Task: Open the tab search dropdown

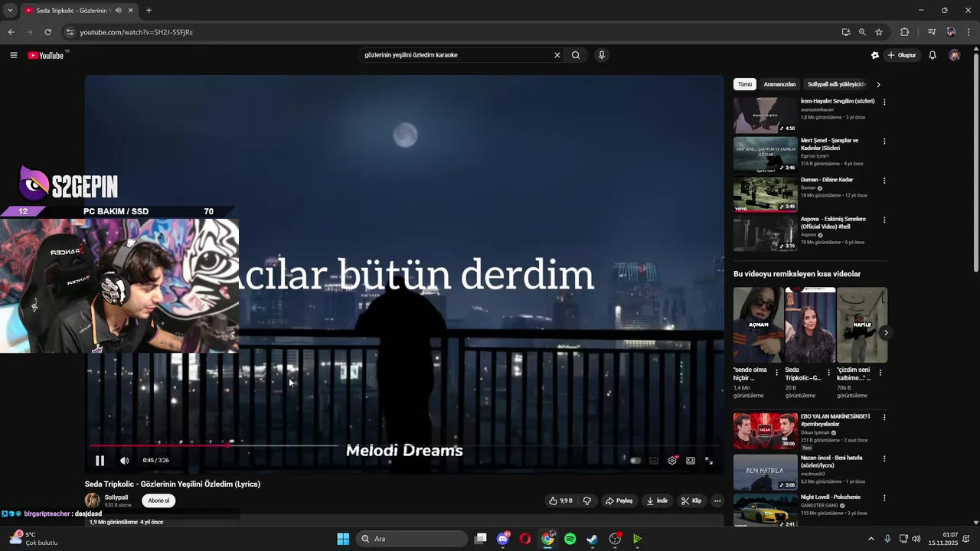Action: tap(10, 11)
